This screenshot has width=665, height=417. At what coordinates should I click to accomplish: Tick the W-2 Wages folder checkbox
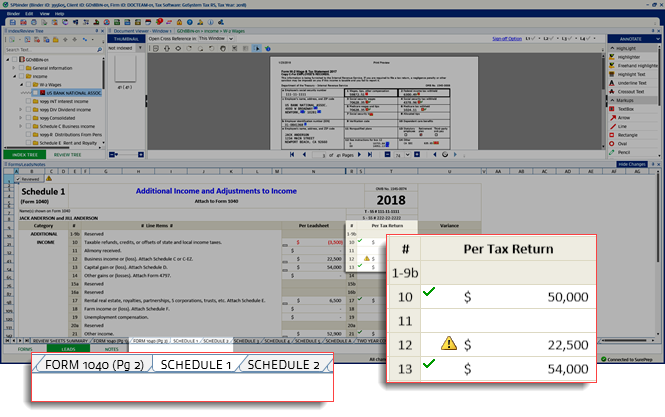pyautogui.click(x=30, y=85)
